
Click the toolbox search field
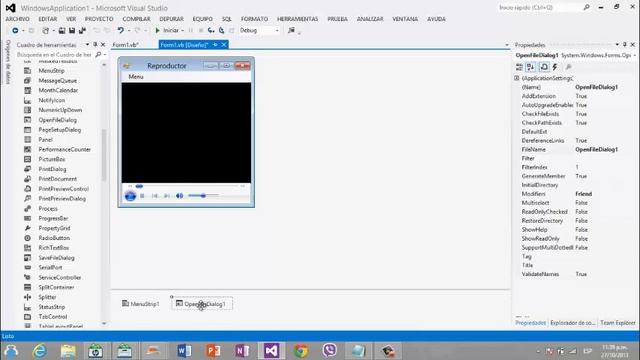click(x=54, y=54)
